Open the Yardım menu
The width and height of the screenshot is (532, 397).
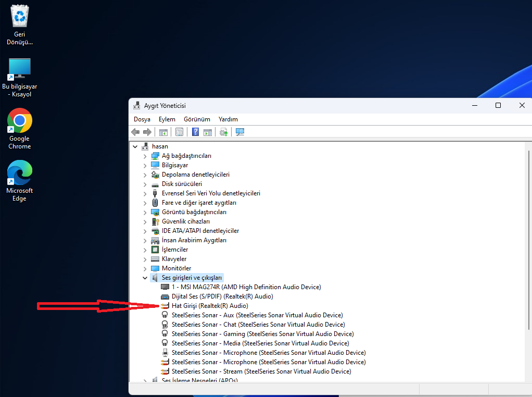[x=228, y=119]
